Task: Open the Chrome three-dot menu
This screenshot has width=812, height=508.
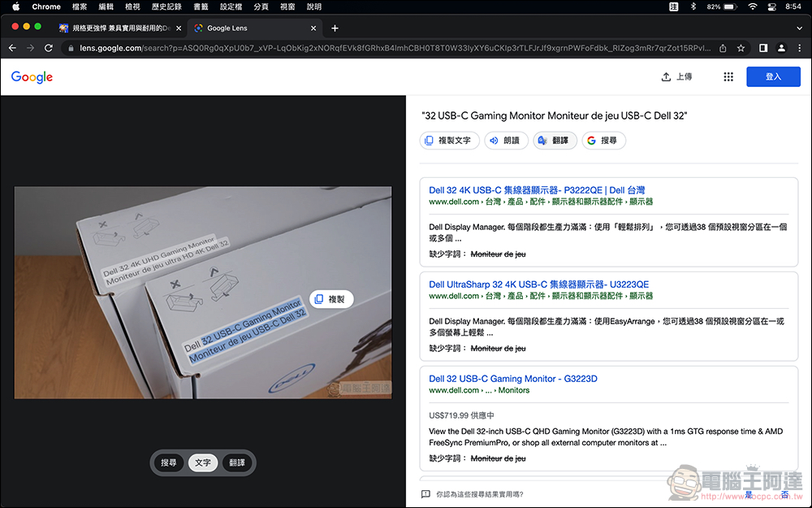Action: [799, 48]
